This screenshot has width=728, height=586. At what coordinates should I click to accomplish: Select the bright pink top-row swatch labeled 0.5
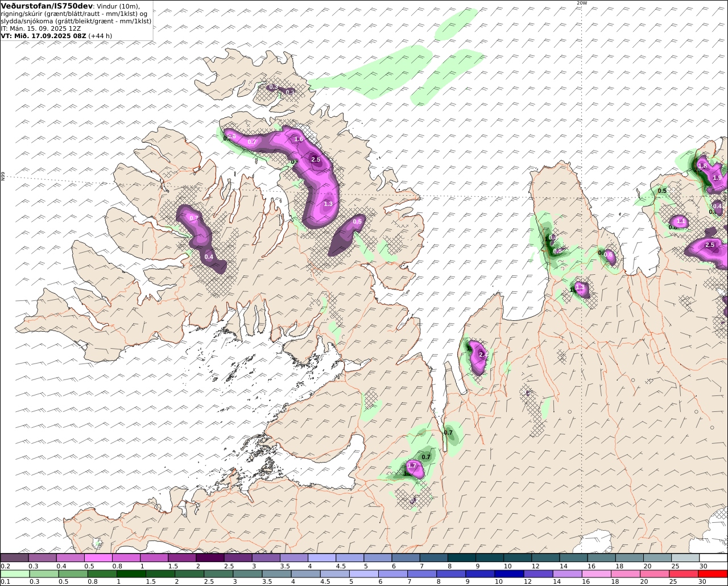point(98,558)
